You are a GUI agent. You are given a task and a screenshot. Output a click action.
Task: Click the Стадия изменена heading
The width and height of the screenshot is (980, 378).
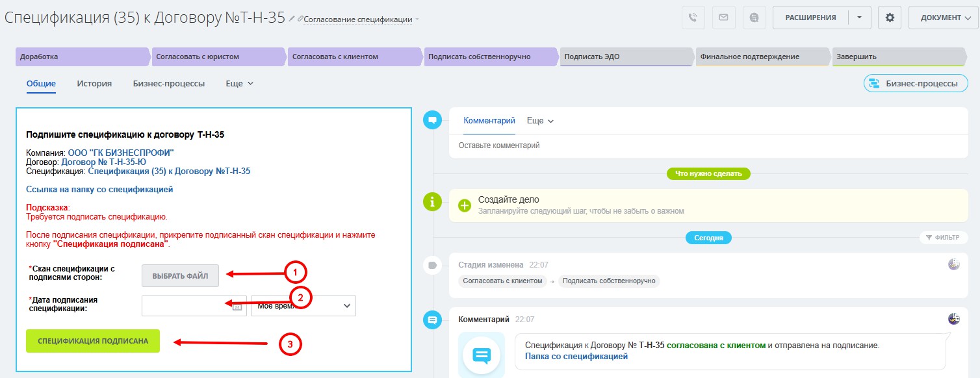(491, 265)
